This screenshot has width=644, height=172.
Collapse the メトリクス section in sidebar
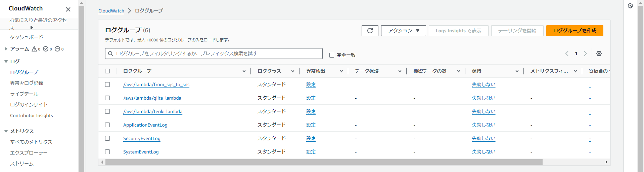(x=6, y=131)
